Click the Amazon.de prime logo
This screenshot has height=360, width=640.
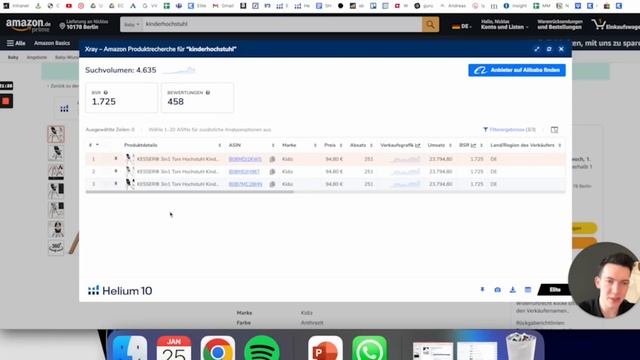click(28, 25)
